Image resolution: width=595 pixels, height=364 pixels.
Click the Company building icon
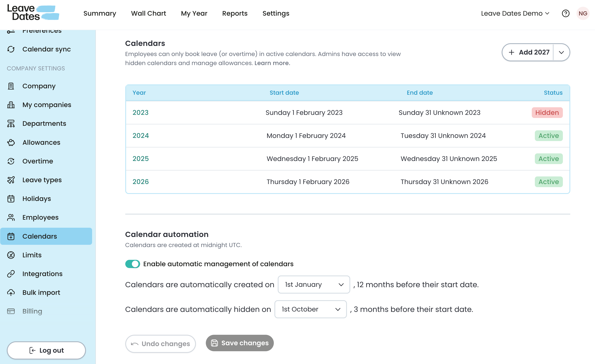click(11, 86)
